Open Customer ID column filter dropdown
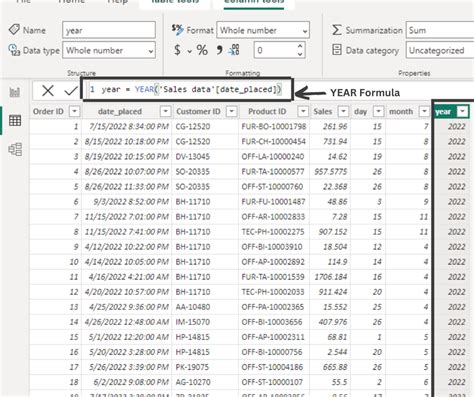 point(231,111)
